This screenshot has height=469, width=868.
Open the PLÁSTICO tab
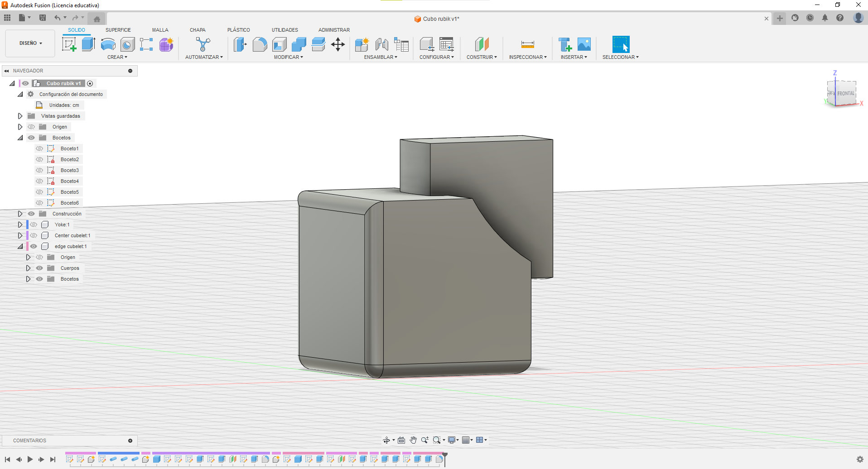pyautogui.click(x=239, y=30)
